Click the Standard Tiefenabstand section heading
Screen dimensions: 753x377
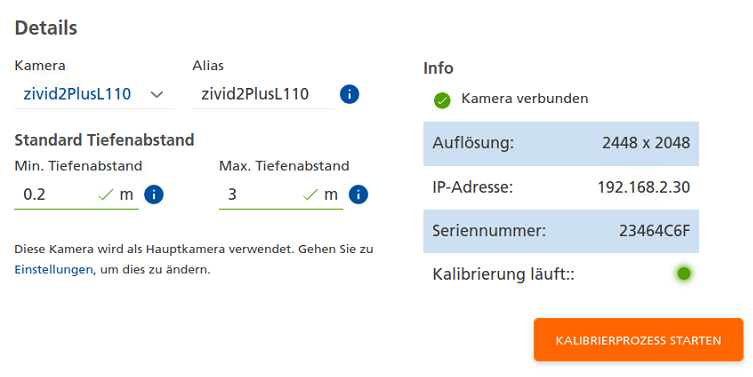click(104, 140)
